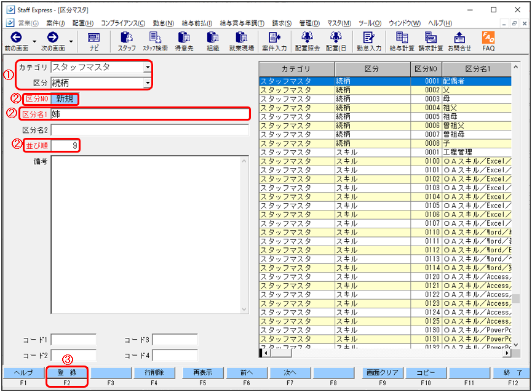Viewport: 532px width, 392px height.
Task: Focus the コード1 input field
Action: (73, 340)
